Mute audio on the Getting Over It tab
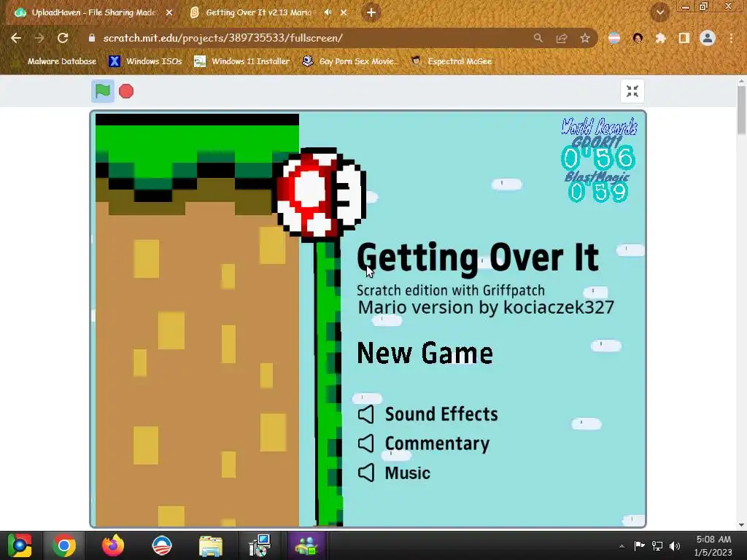The height and width of the screenshot is (560, 747). tap(328, 13)
